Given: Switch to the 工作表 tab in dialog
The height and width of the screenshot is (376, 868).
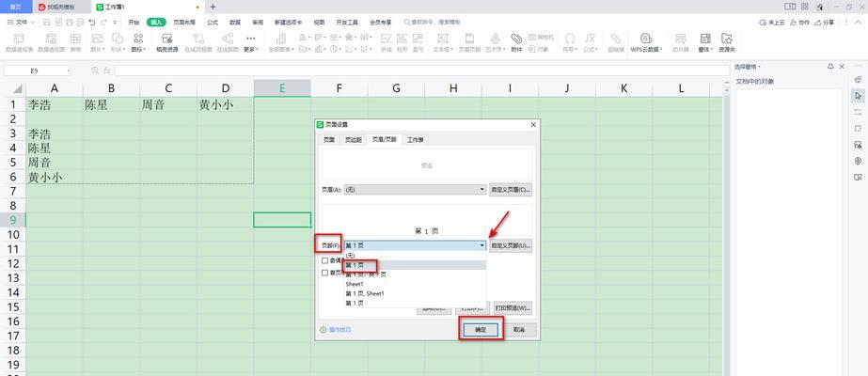Looking at the screenshot, I should coord(415,140).
